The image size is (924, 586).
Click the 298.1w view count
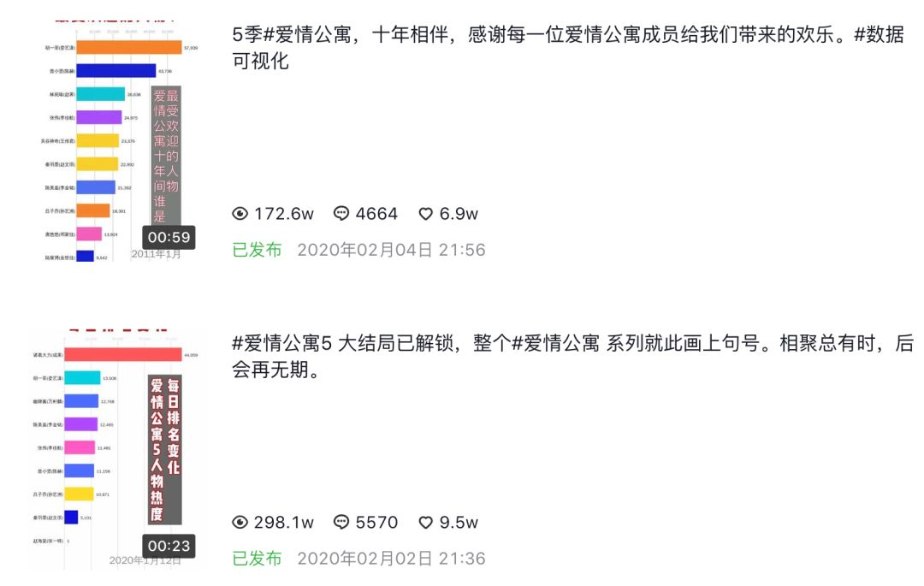(283, 523)
